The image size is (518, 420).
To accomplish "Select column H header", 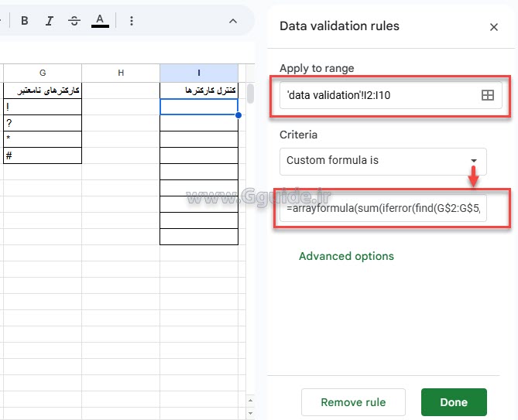I will point(121,73).
